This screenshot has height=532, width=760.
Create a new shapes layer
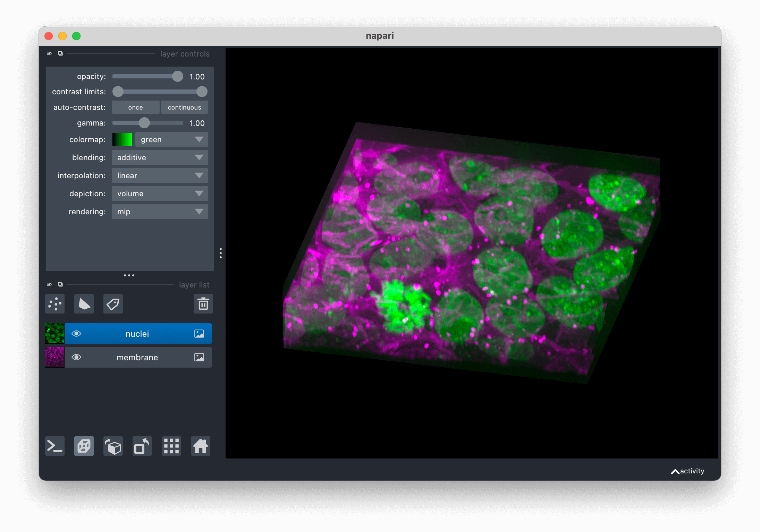click(84, 304)
